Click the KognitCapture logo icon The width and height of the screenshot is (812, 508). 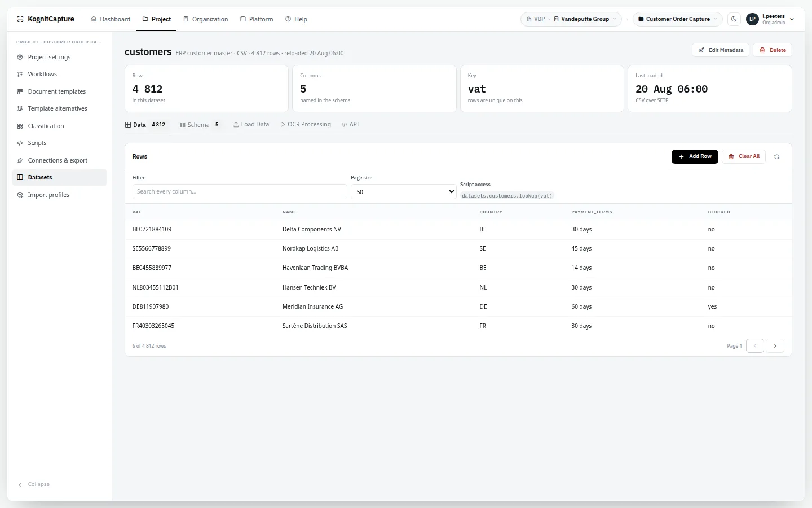[x=20, y=19]
